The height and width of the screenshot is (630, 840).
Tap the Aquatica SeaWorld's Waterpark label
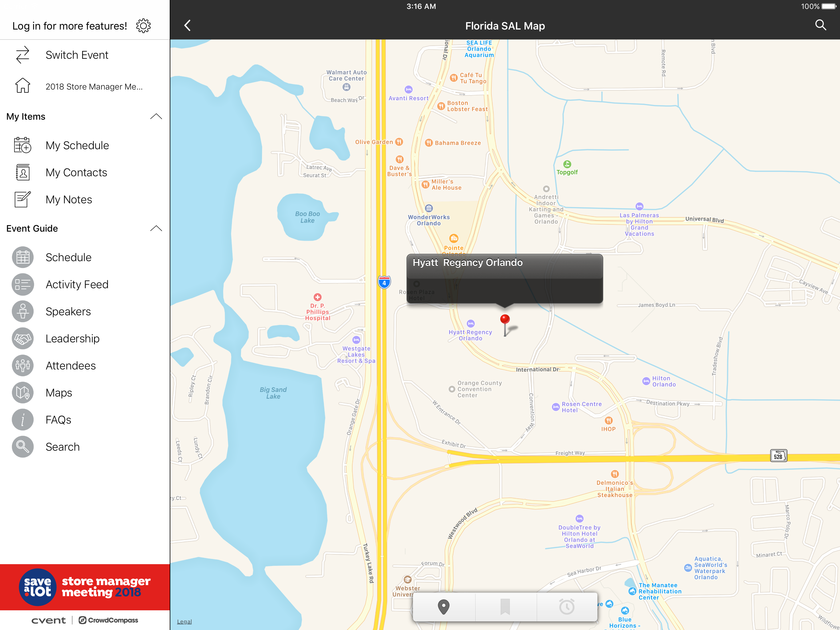(711, 568)
